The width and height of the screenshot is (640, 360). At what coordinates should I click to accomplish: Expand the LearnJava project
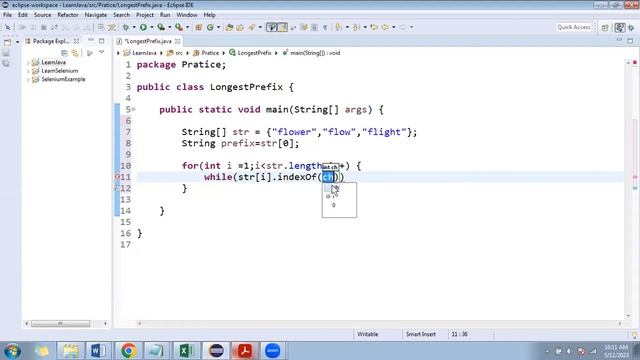[28, 62]
